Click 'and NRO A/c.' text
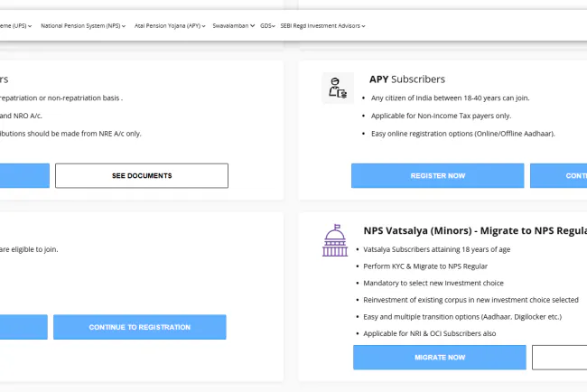 pos(21,117)
